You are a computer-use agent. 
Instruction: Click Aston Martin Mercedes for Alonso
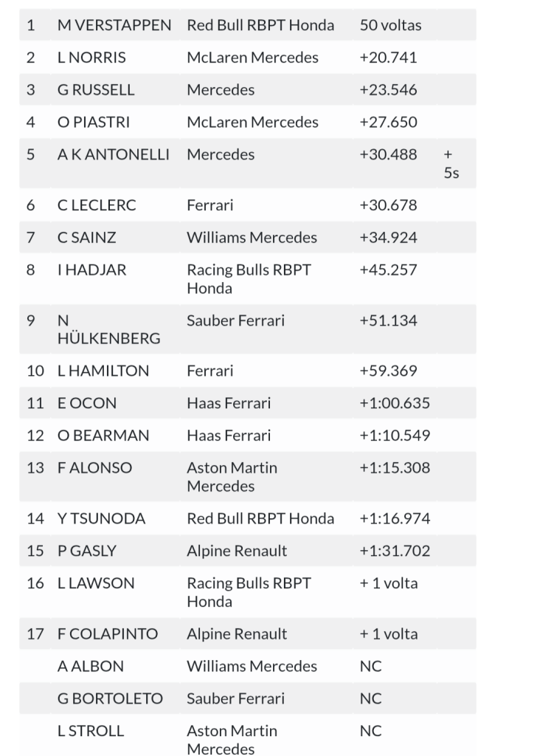(232, 477)
